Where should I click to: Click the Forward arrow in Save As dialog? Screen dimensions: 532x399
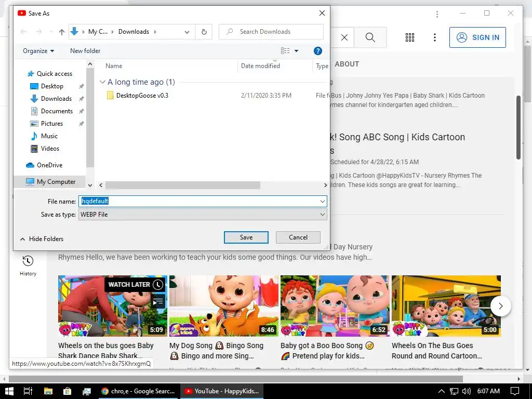(x=39, y=32)
